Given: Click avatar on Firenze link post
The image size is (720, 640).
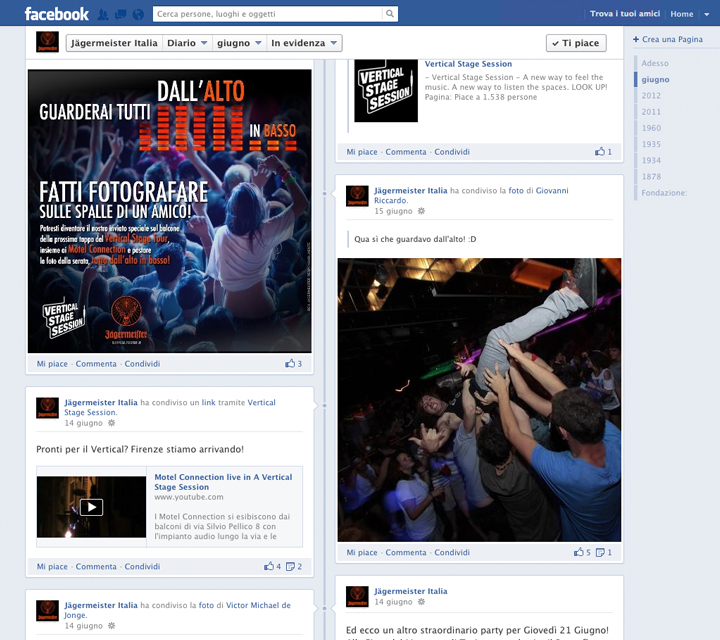Looking at the screenshot, I should [x=47, y=408].
